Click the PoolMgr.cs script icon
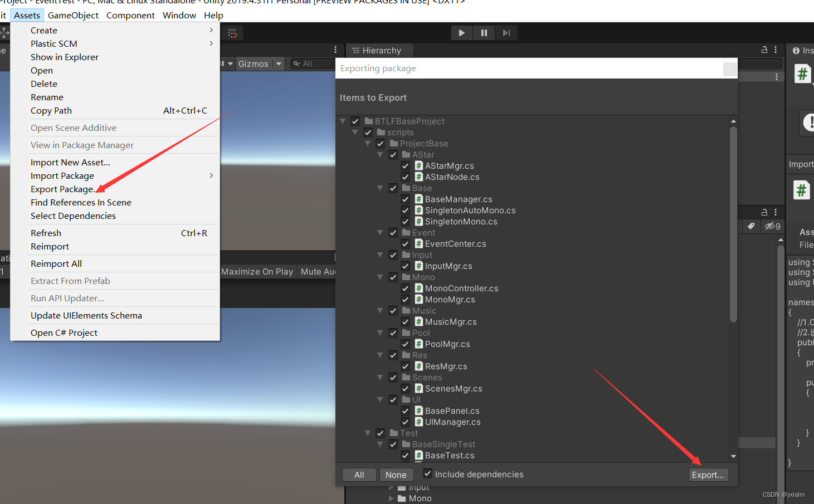The width and height of the screenshot is (814, 504). tap(419, 344)
